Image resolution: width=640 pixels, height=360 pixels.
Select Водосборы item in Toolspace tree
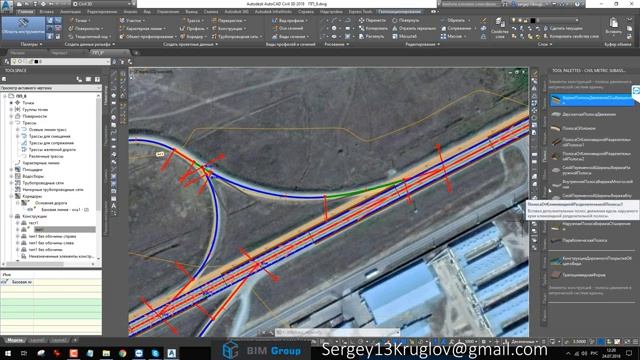point(33,176)
